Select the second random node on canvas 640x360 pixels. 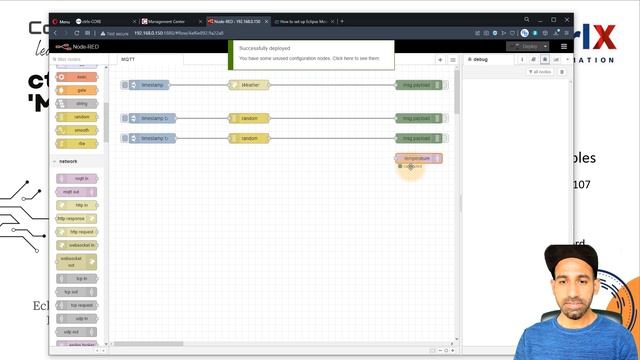pos(249,138)
